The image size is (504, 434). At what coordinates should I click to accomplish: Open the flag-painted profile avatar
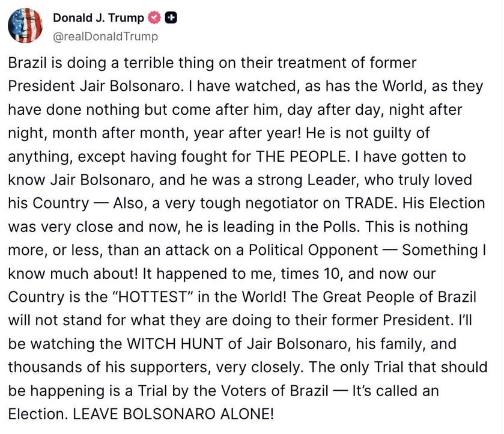(x=25, y=25)
